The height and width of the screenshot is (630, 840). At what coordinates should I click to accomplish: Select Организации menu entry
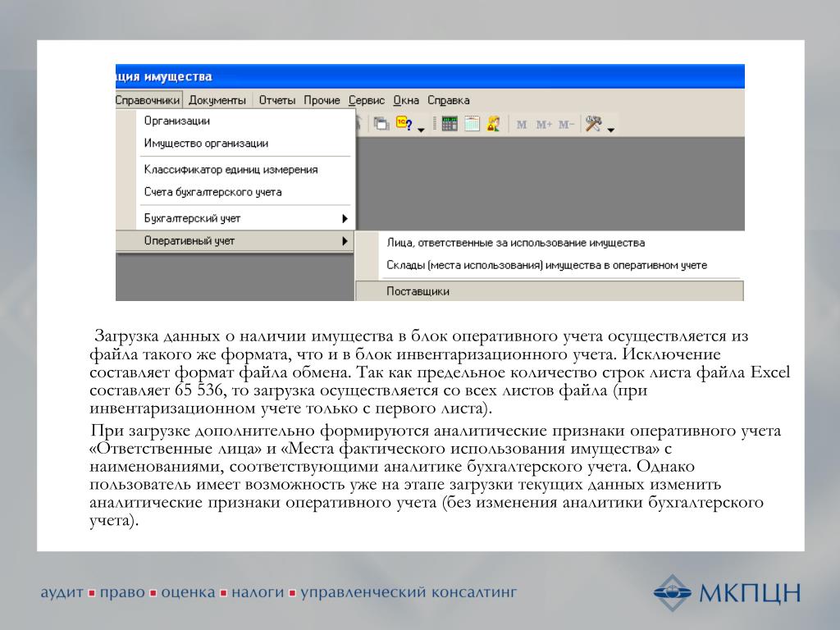235,121
